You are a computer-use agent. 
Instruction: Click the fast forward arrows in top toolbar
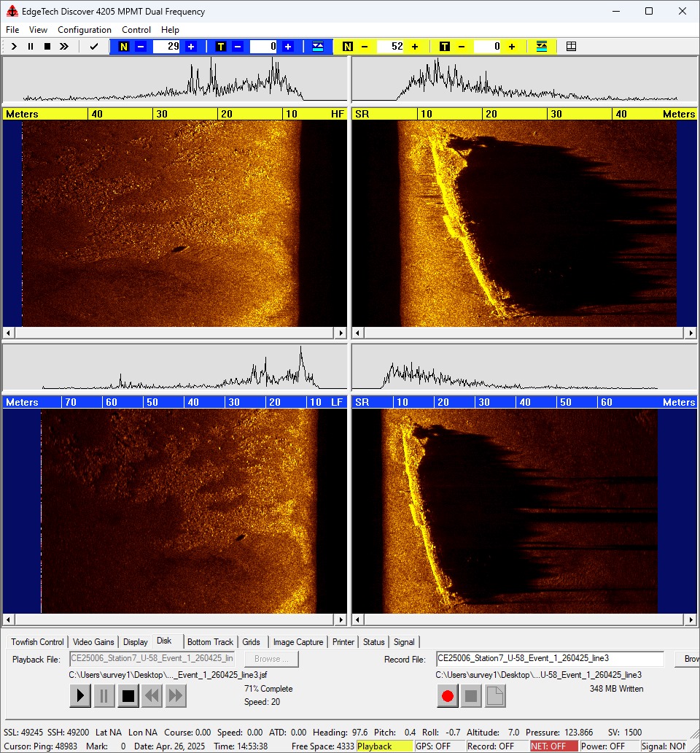64,47
